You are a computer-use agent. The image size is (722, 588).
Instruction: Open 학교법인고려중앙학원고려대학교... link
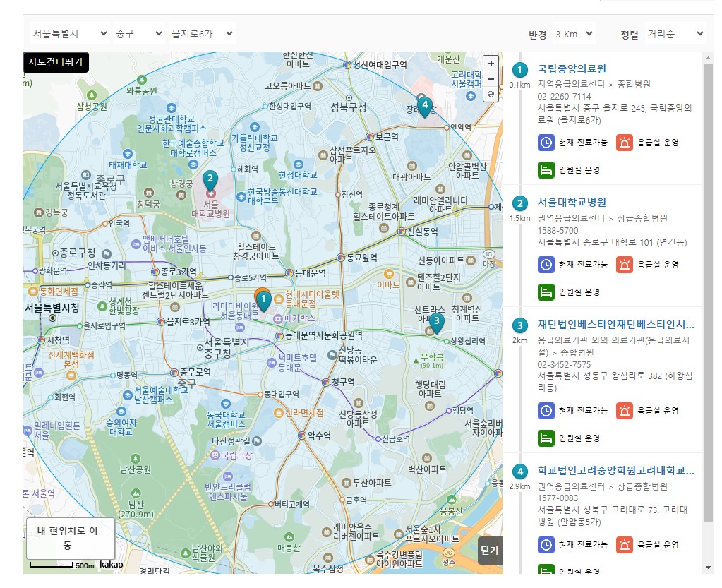click(616, 471)
